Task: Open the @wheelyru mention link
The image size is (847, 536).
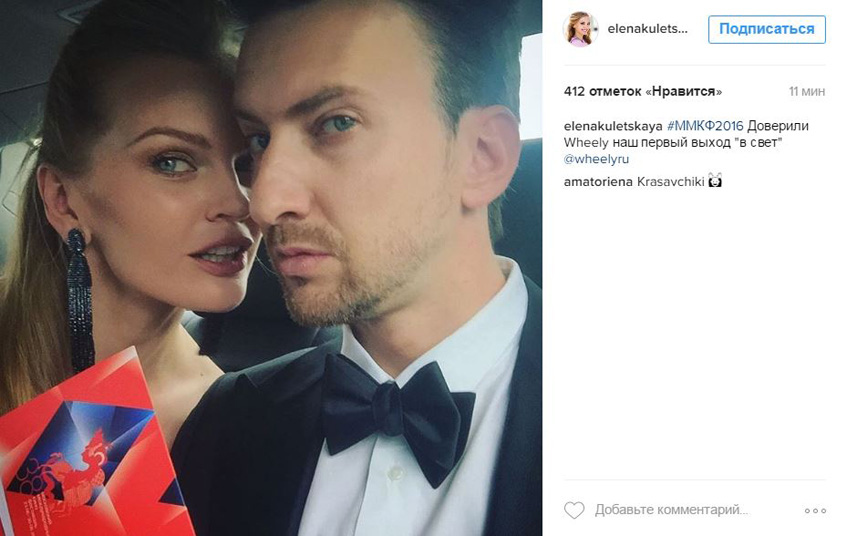Action: coord(596,159)
